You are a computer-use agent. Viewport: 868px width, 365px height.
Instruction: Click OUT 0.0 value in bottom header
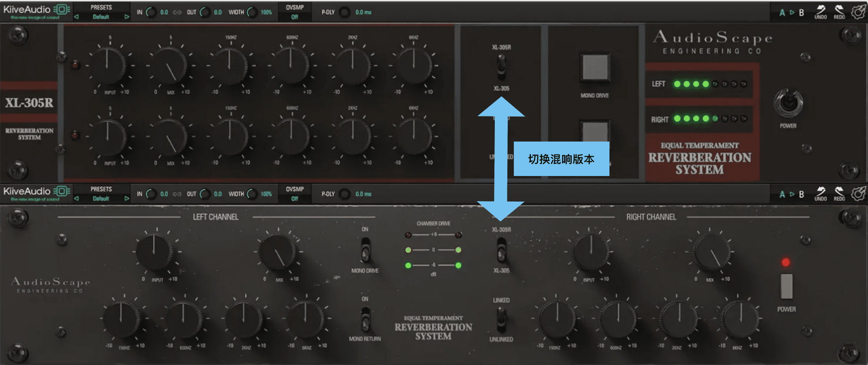(218, 194)
